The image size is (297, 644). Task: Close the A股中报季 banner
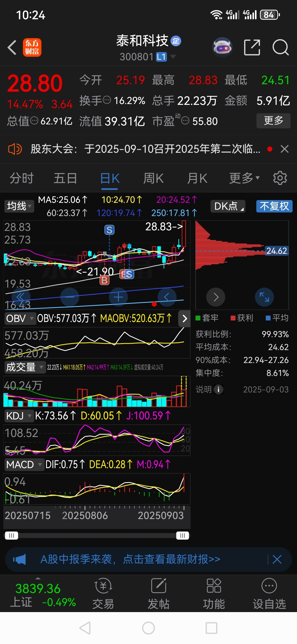(x=277, y=559)
